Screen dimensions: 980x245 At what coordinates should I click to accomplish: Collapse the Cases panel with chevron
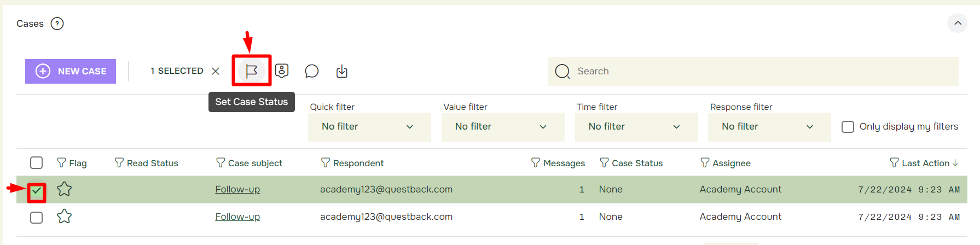click(x=958, y=23)
